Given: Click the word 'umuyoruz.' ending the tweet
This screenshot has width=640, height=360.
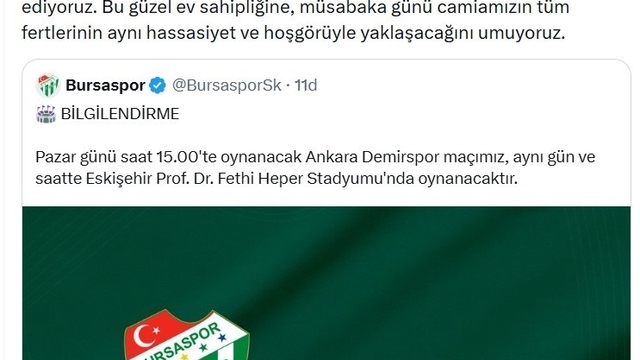Looking at the screenshot, I should [521, 34].
